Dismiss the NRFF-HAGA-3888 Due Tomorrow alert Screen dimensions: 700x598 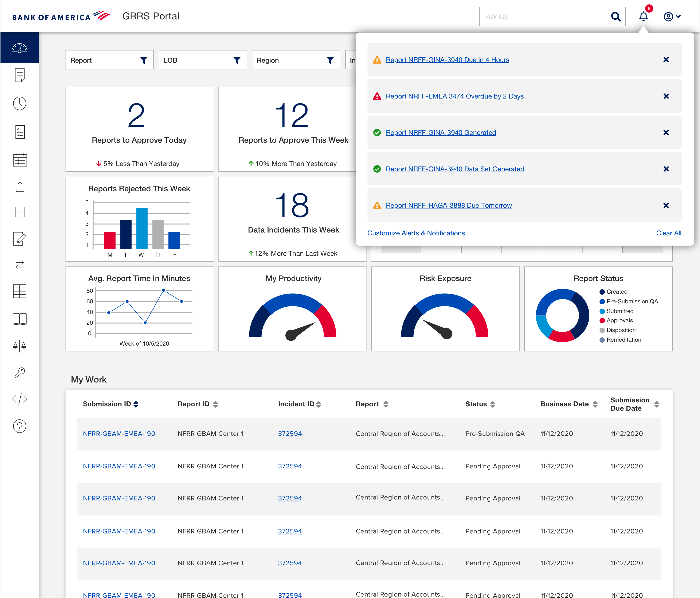pos(666,205)
